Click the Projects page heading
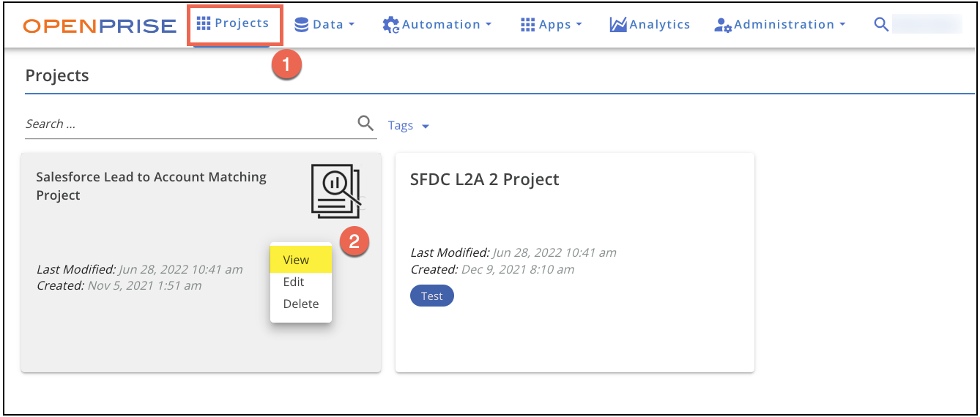 click(57, 75)
